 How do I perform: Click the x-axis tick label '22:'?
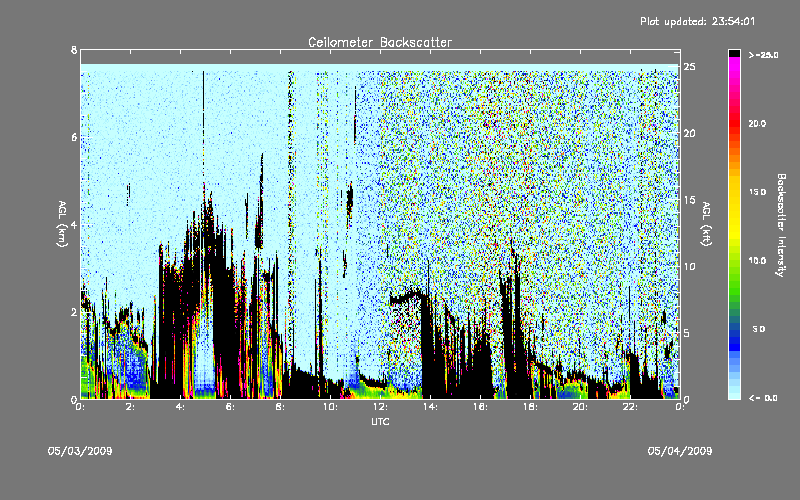(630, 407)
